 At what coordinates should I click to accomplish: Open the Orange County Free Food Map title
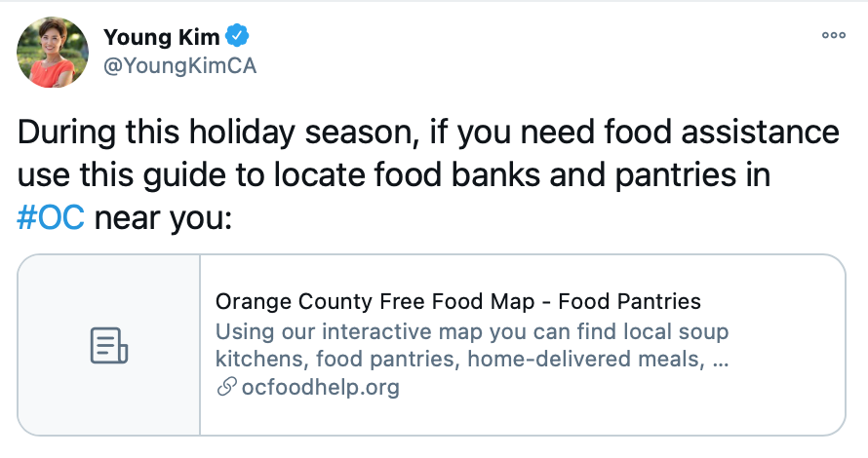457,301
